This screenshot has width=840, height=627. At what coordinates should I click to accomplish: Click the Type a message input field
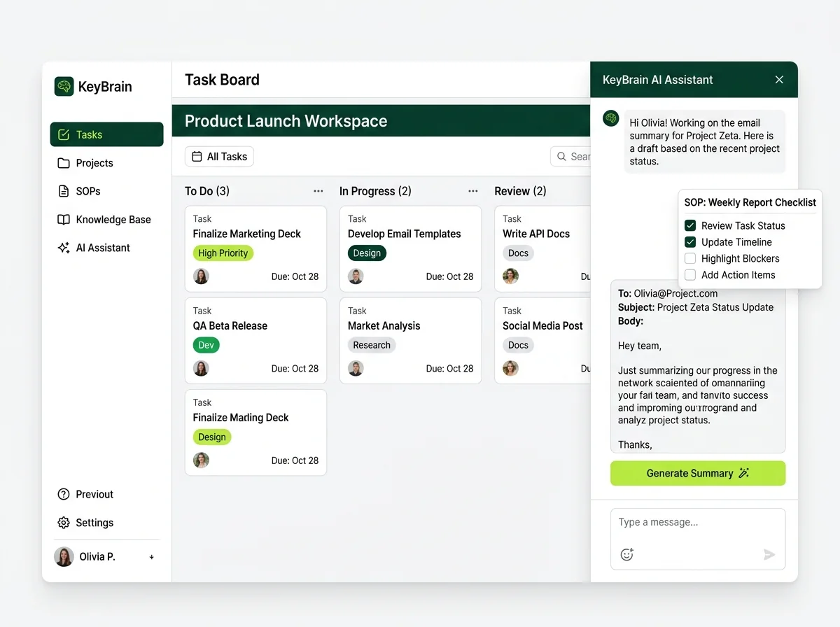(x=698, y=539)
